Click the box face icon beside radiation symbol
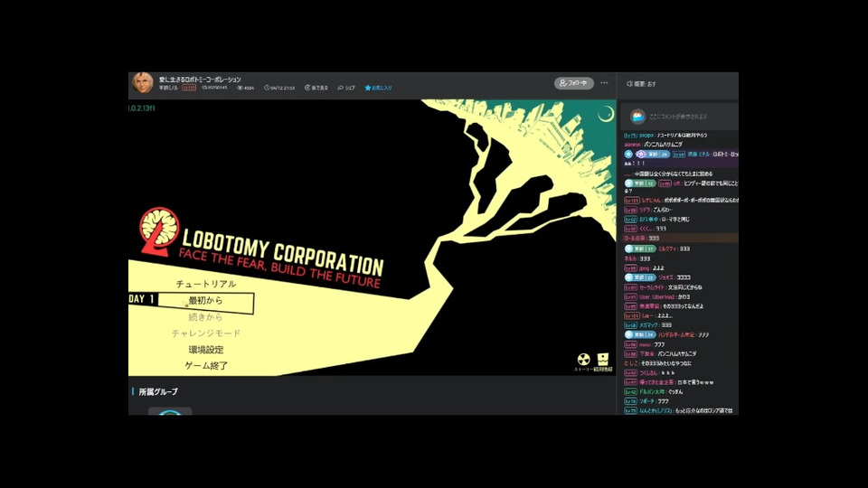The height and width of the screenshot is (488, 868). click(x=602, y=360)
